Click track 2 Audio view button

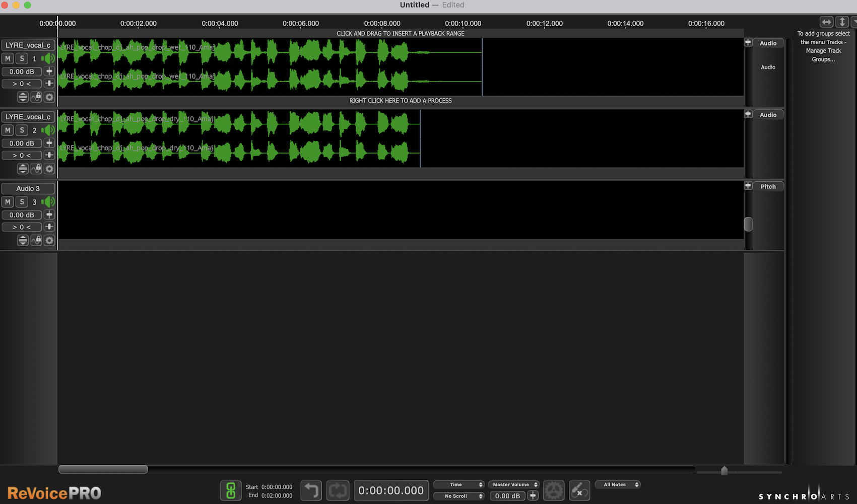coord(768,115)
